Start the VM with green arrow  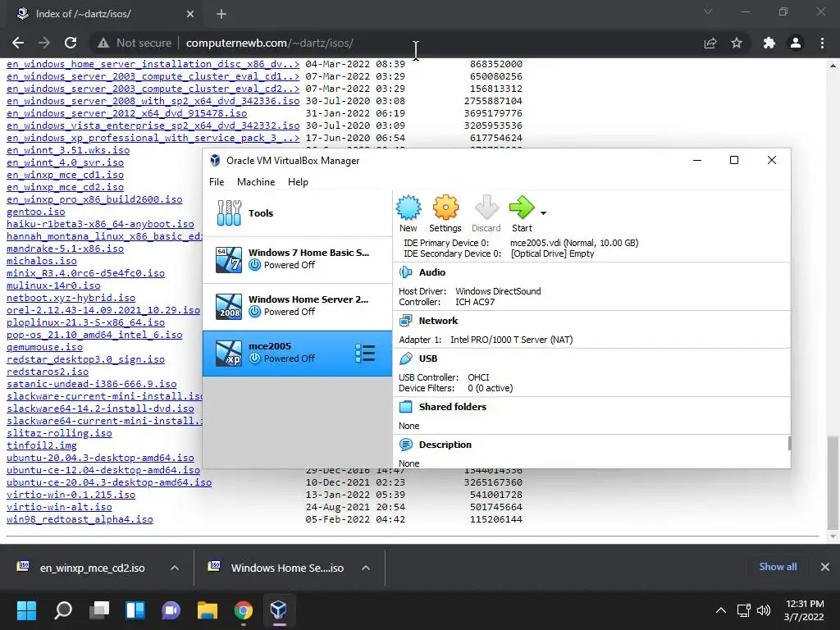point(522,208)
